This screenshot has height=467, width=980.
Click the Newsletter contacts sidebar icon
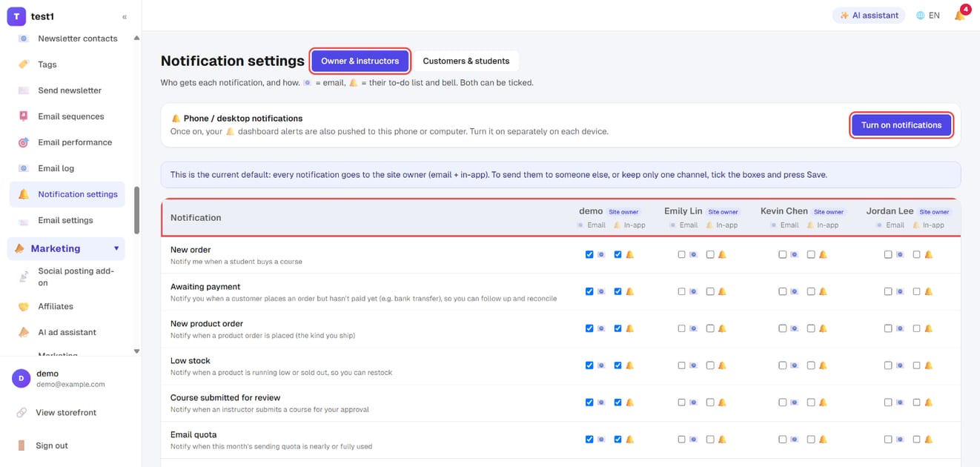tap(24, 39)
